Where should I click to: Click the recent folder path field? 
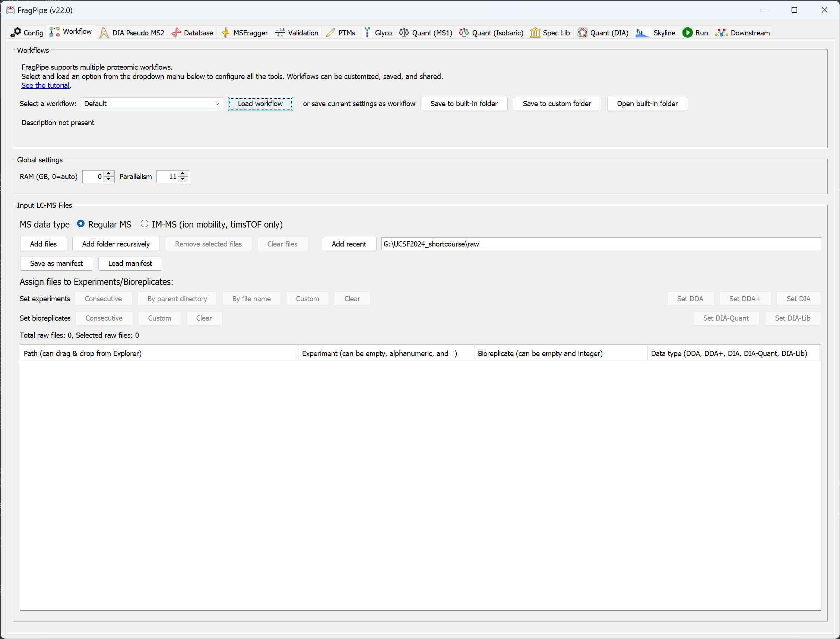(600, 244)
